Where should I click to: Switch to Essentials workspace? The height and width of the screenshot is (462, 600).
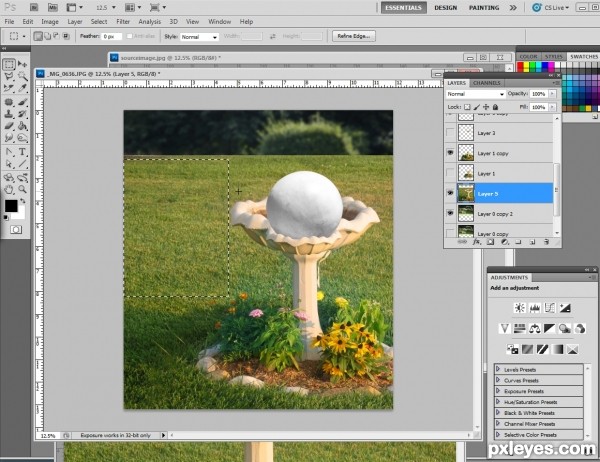coord(403,8)
